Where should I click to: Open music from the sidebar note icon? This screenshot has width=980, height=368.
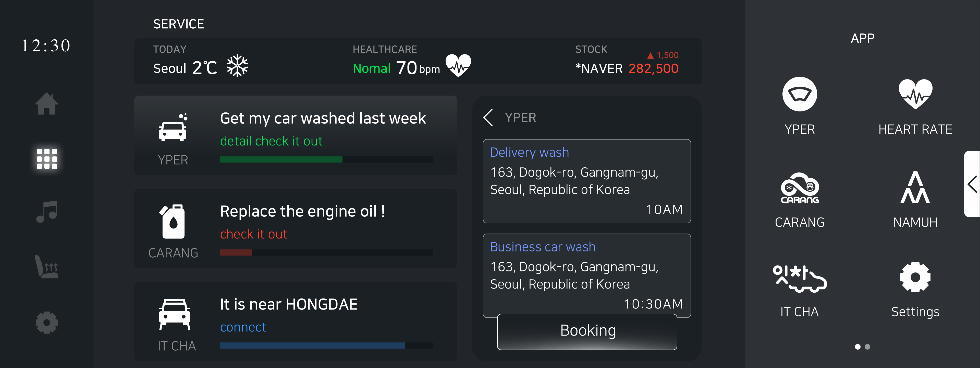(x=46, y=211)
